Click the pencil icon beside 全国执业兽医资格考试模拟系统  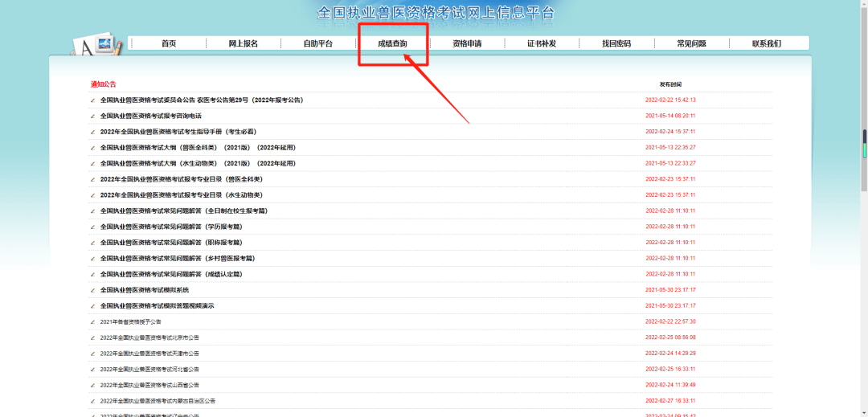coord(92,290)
